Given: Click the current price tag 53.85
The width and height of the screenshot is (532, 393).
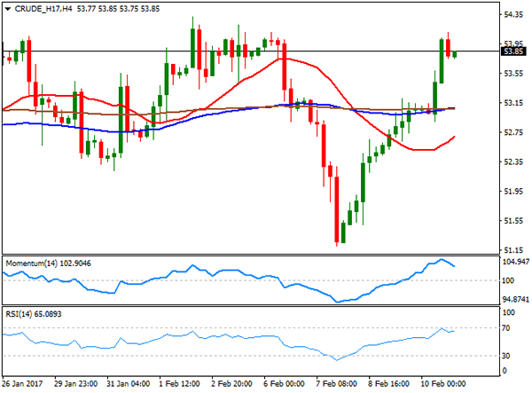Looking at the screenshot, I should coord(513,51).
